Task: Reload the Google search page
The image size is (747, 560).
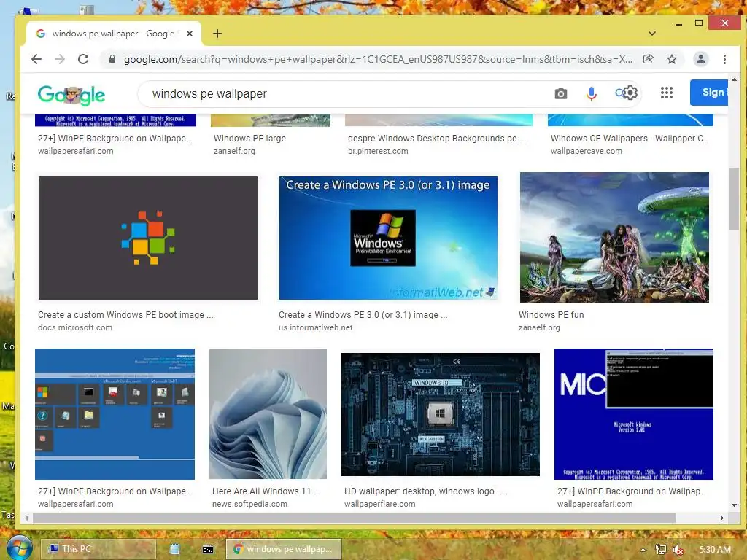Action: click(83, 59)
